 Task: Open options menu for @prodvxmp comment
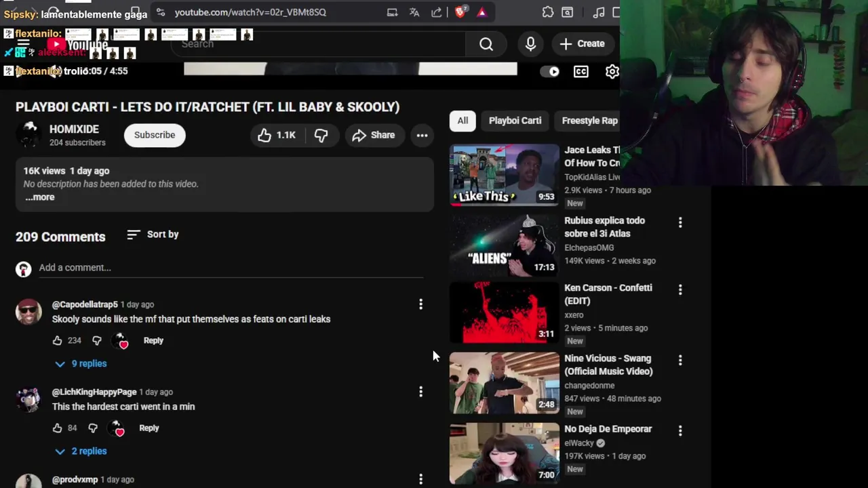(x=420, y=479)
